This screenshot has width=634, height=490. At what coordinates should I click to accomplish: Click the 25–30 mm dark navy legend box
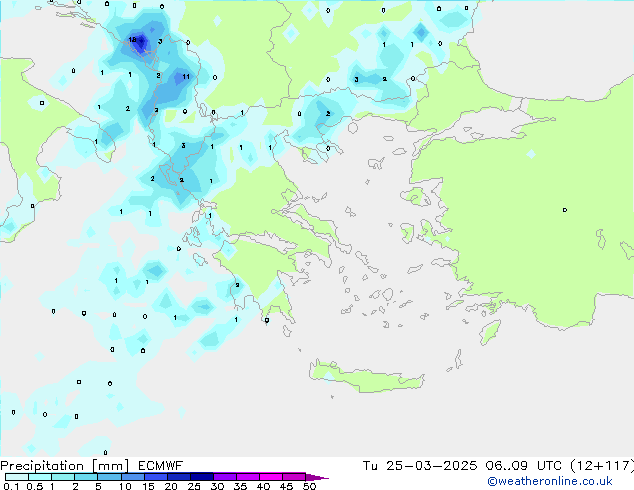(202, 477)
